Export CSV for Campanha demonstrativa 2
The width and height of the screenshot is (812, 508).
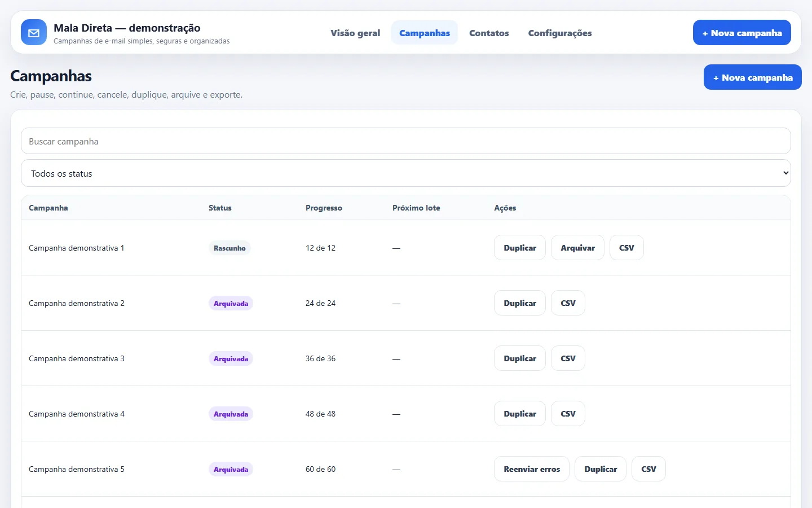tap(568, 303)
